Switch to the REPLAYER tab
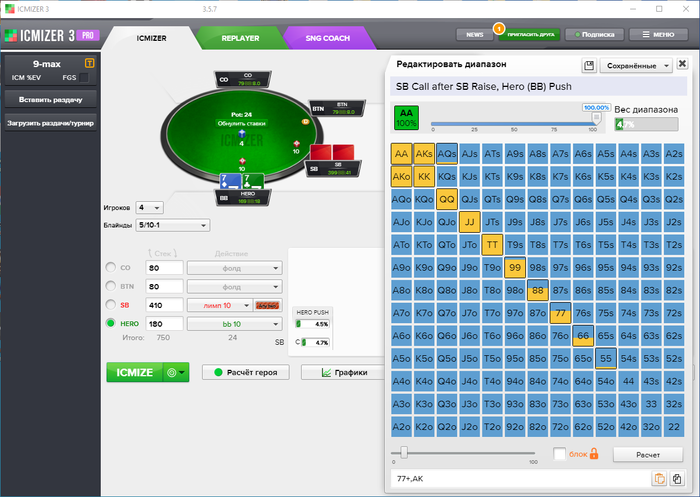The width and height of the screenshot is (700, 497). pyautogui.click(x=240, y=38)
